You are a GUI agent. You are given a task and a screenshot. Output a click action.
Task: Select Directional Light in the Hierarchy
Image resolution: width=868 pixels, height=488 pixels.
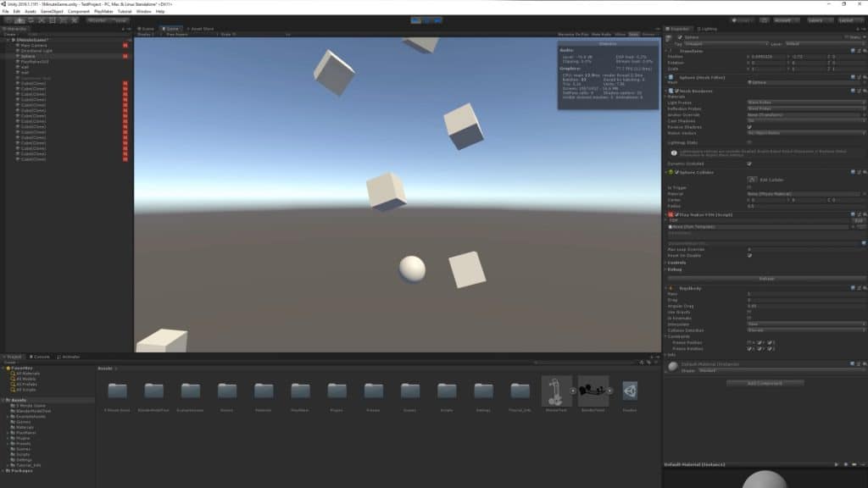coord(36,51)
